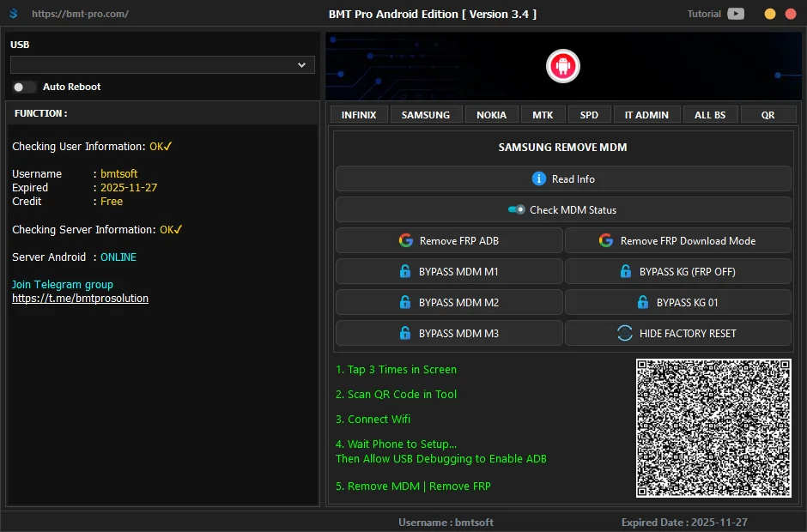
Task: Select the QR tab
Action: pyautogui.click(x=768, y=115)
